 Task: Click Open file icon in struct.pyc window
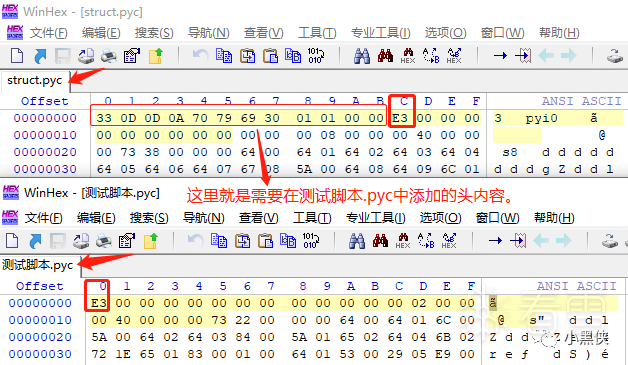pyautogui.click(x=40, y=56)
